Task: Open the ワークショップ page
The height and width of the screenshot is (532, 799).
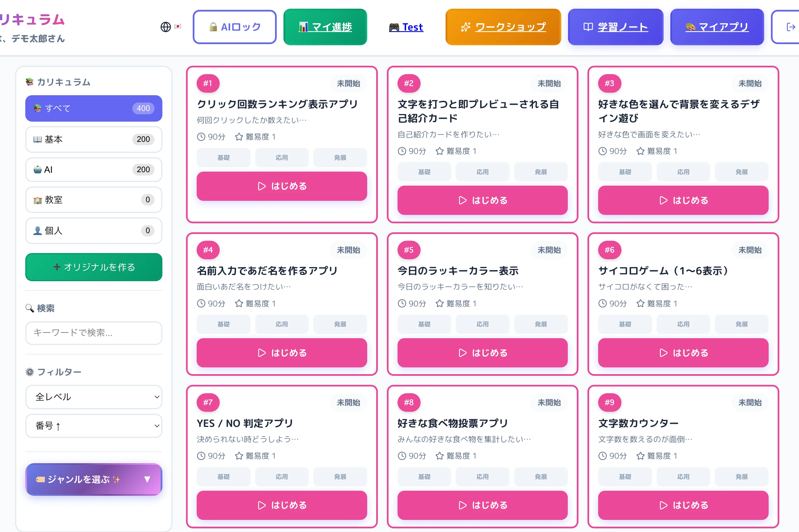Action: (x=503, y=27)
